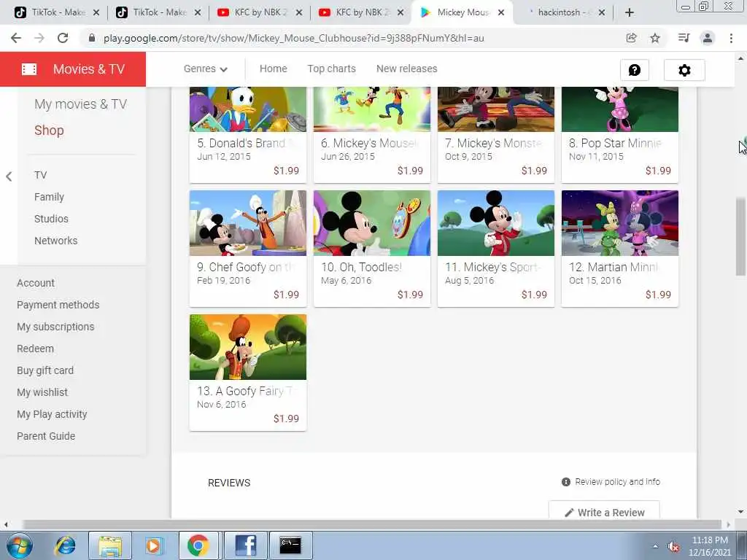Click the share page icon in address bar
Image resolution: width=747 pixels, height=560 pixels.
631,38
